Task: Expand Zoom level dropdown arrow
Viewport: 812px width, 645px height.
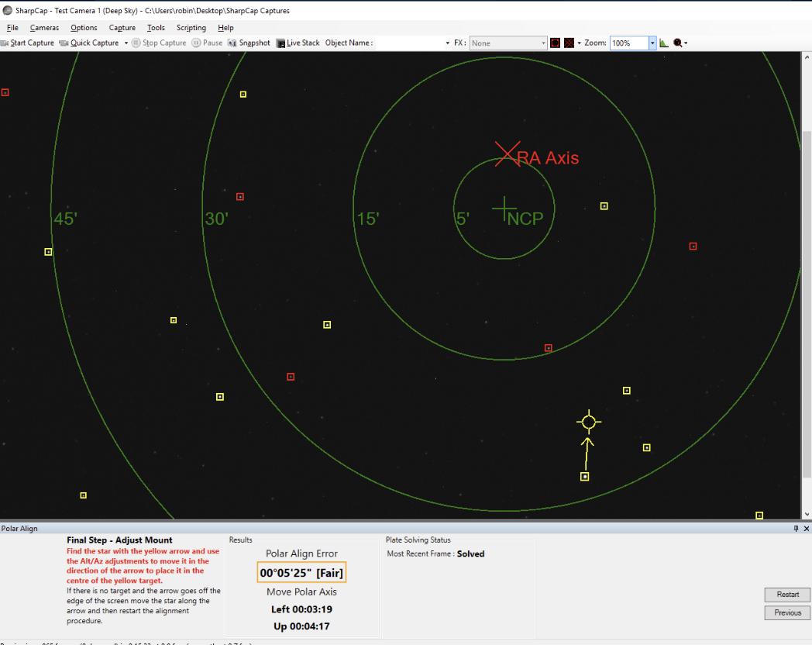Action: tap(652, 43)
